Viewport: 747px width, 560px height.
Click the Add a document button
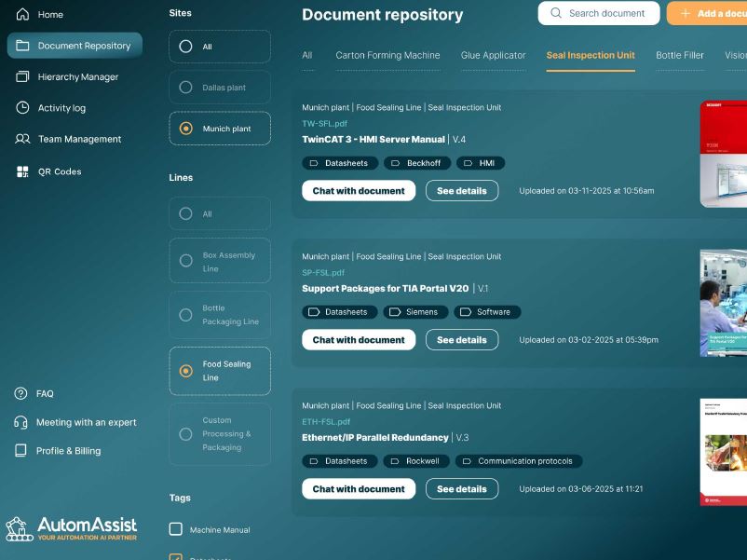pos(707,13)
